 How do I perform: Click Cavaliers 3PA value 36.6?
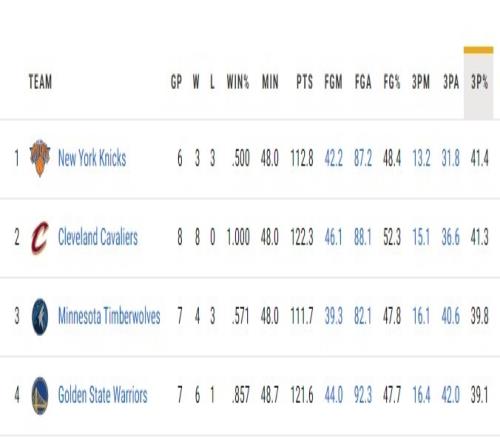point(450,237)
